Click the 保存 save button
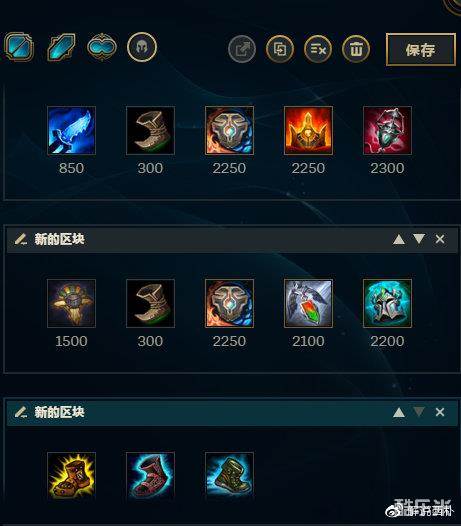 (421, 49)
